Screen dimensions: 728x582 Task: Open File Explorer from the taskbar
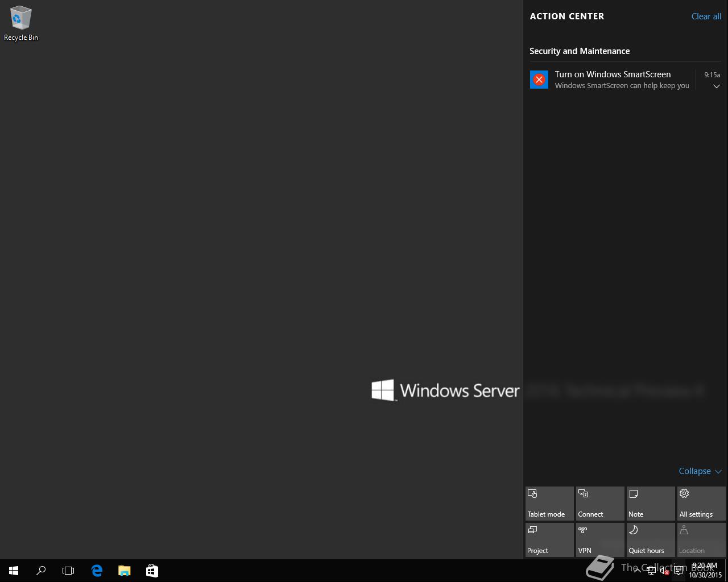pyautogui.click(x=124, y=571)
